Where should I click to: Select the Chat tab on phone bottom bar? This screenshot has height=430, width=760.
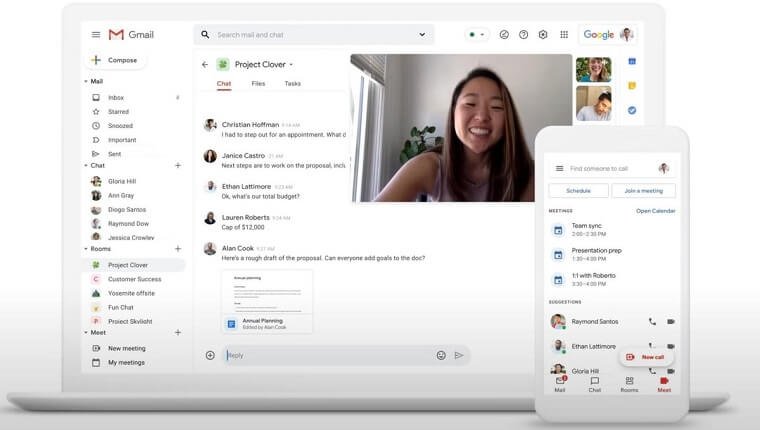pyautogui.click(x=595, y=384)
